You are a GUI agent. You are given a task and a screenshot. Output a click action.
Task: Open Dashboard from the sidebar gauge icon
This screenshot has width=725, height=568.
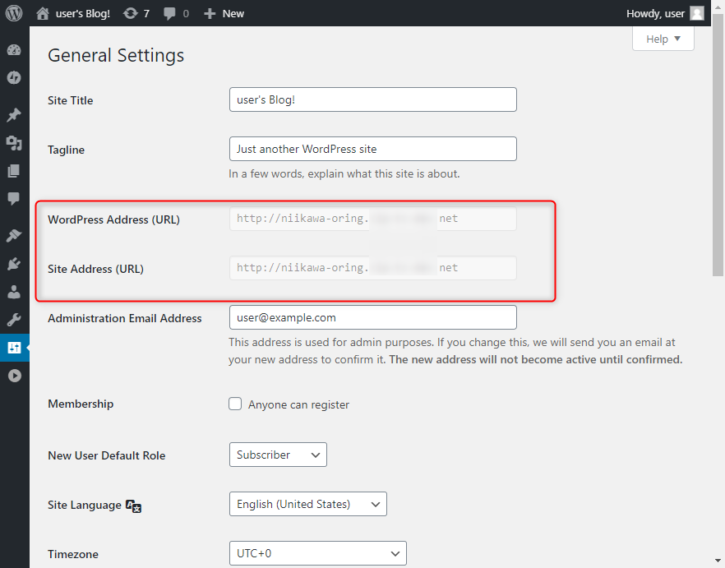[x=14, y=50]
